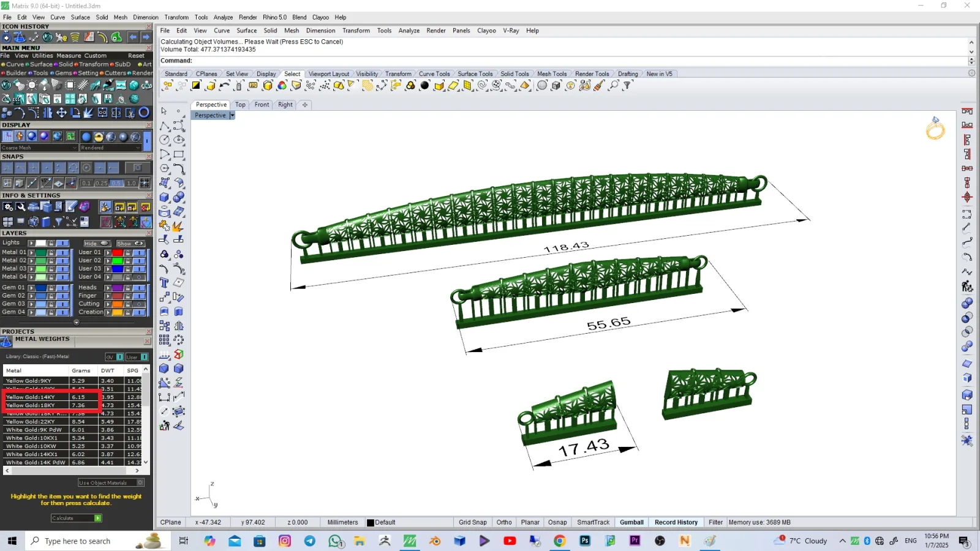Viewport: 980px width, 551px height.
Task: Click the Select by Color icon in toolbar
Action: pyautogui.click(x=282, y=86)
